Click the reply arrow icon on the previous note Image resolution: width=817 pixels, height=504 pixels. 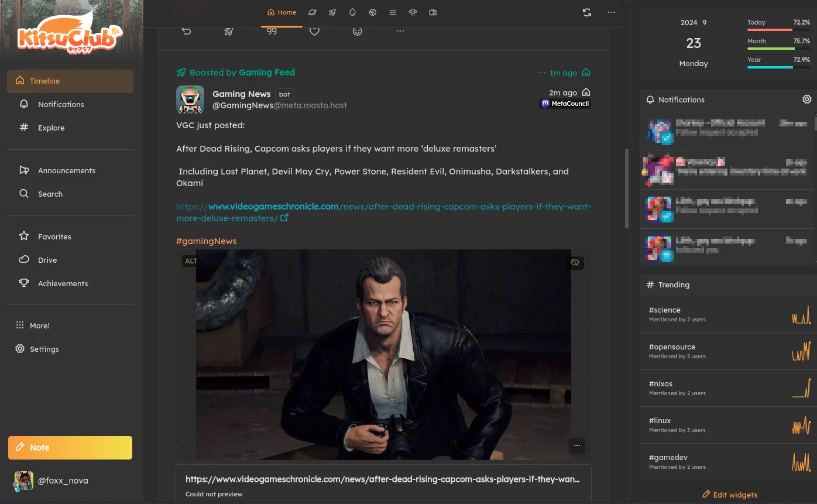click(x=186, y=31)
